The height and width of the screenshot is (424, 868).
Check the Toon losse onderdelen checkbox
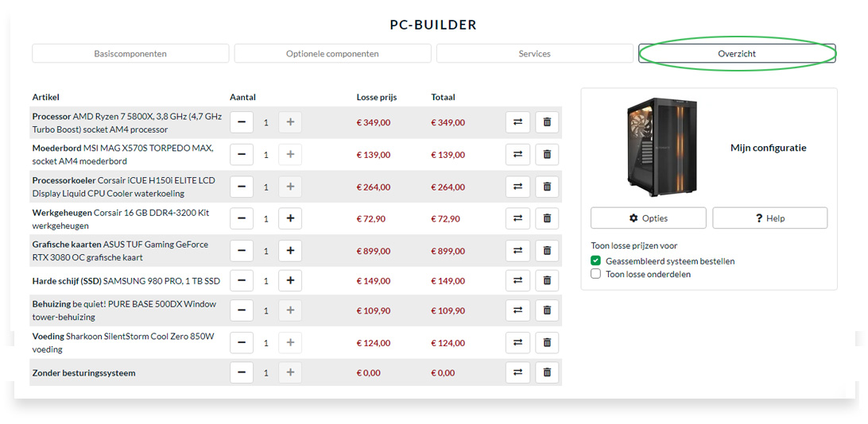[x=595, y=274]
